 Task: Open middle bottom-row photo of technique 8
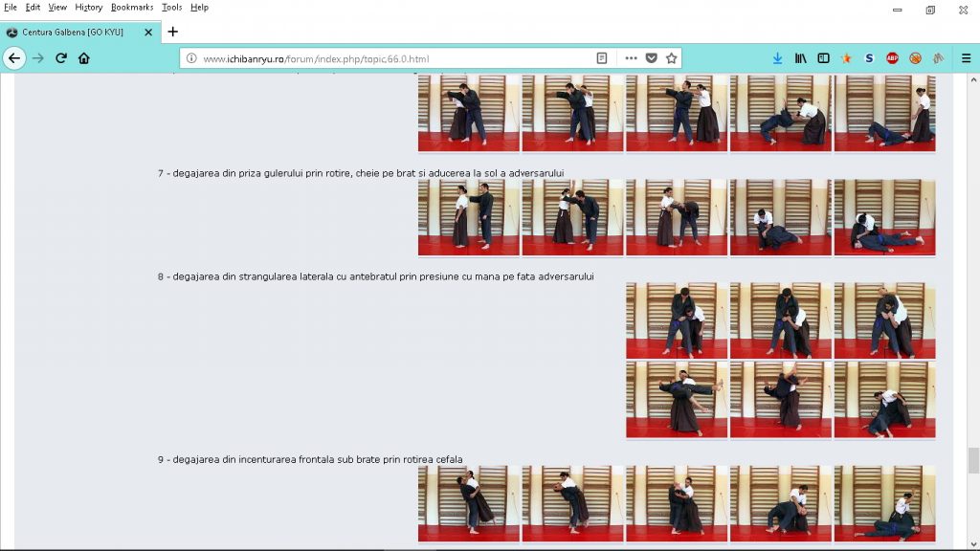click(x=781, y=400)
